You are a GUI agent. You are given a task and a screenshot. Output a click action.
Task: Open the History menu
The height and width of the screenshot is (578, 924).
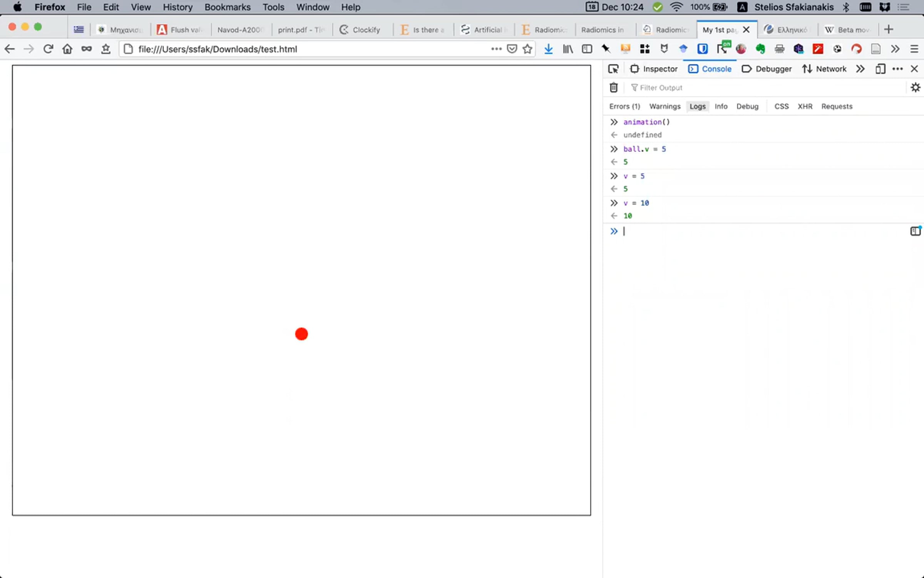pos(177,7)
